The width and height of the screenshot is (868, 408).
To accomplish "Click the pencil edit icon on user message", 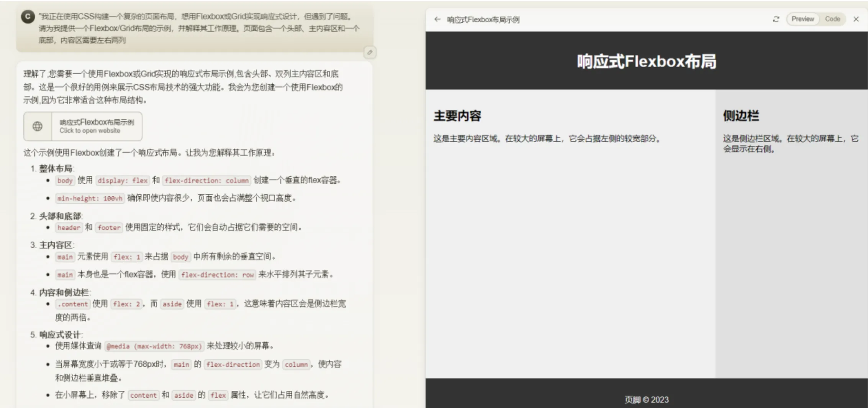I will coord(370,53).
